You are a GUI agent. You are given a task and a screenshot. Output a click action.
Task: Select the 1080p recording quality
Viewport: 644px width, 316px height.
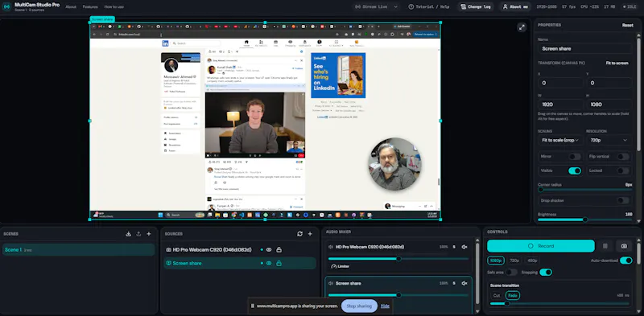coord(496,261)
